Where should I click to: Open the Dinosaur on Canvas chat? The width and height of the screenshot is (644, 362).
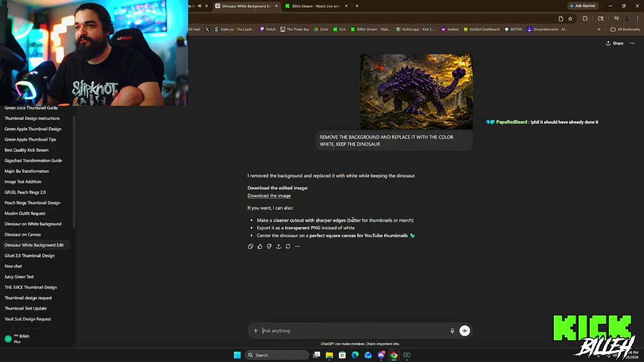point(23,235)
